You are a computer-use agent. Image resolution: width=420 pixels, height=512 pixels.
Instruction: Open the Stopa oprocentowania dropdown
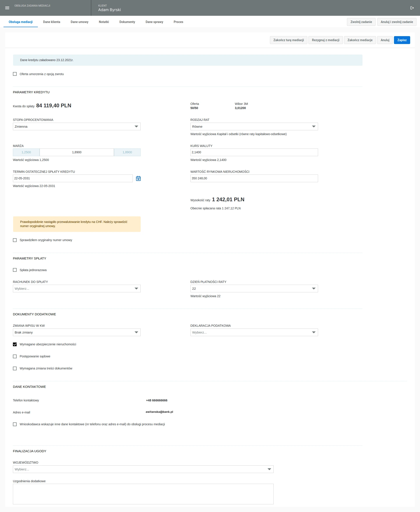(77, 126)
